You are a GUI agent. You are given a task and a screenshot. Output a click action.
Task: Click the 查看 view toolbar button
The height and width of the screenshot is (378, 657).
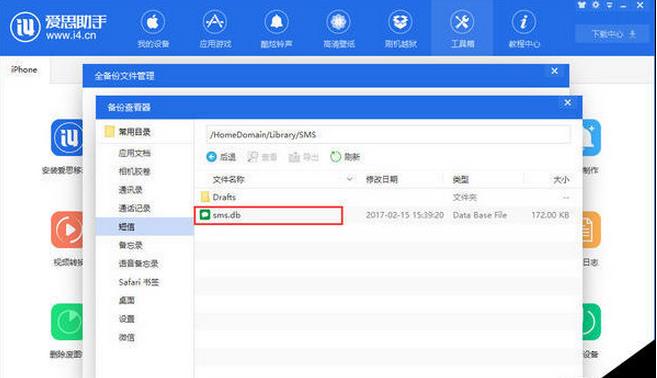pos(262,157)
